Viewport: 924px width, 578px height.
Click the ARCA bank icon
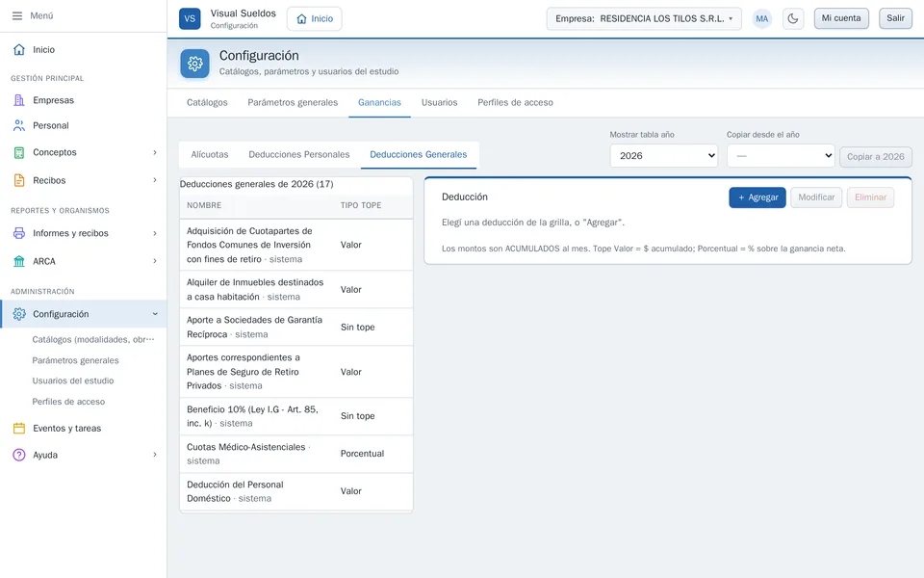pyautogui.click(x=19, y=261)
